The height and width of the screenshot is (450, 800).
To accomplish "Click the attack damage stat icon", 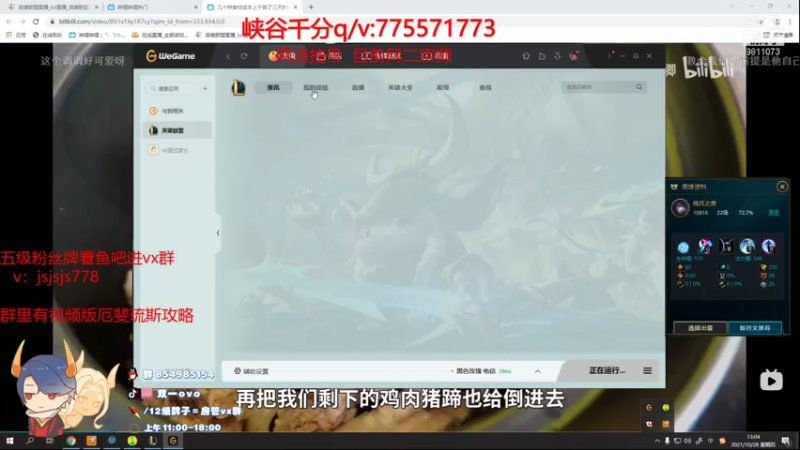I will [680, 267].
